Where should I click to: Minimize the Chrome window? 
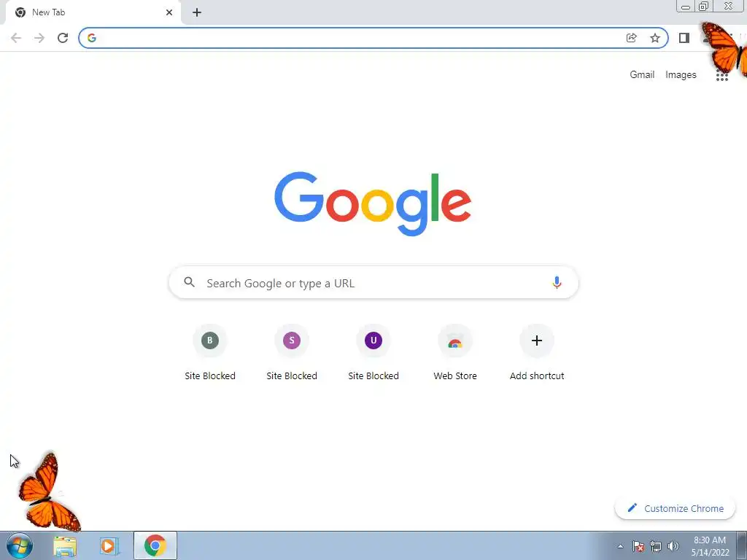(686, 6)
